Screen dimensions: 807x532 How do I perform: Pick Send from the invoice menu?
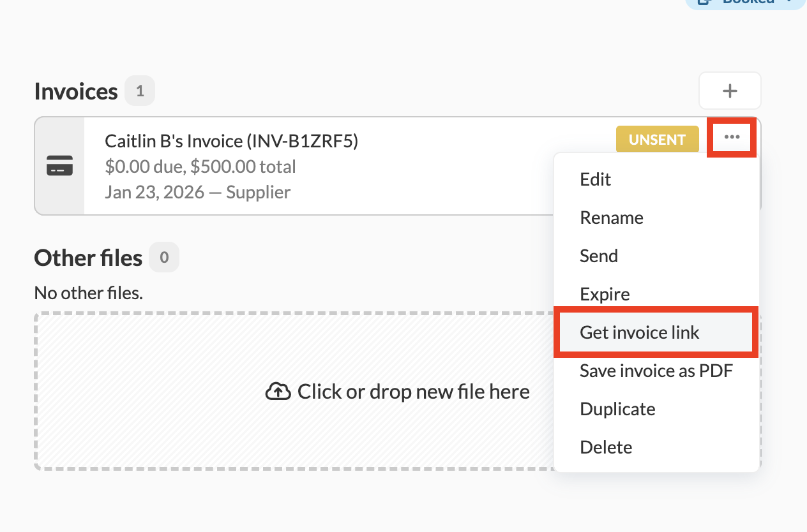[x=598, y=256]
